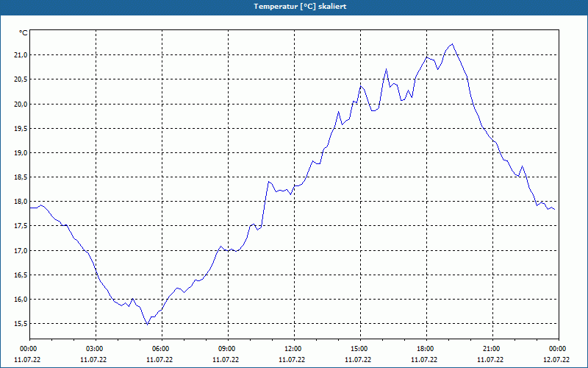Click the 15:00 time label
588x368 pixels.
tap(360, 349)
